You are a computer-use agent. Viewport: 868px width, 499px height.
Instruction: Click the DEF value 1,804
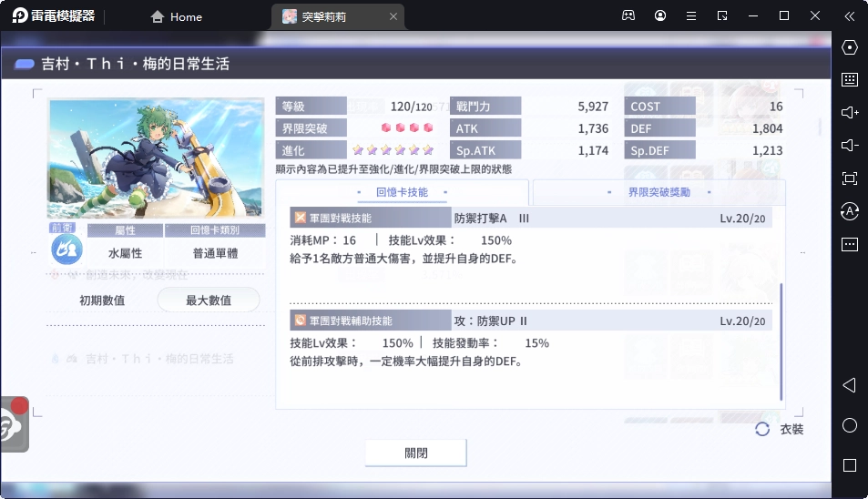point(767,128)
